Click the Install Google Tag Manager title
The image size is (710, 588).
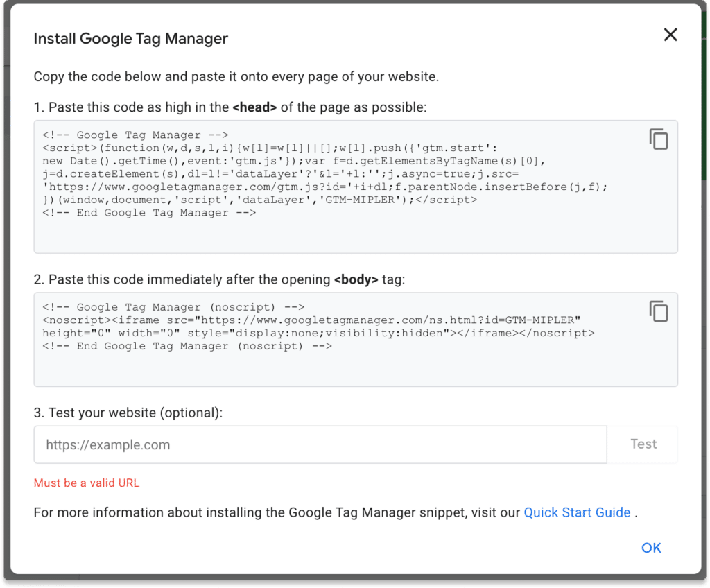pyautogui.click(x=130, y=38)
